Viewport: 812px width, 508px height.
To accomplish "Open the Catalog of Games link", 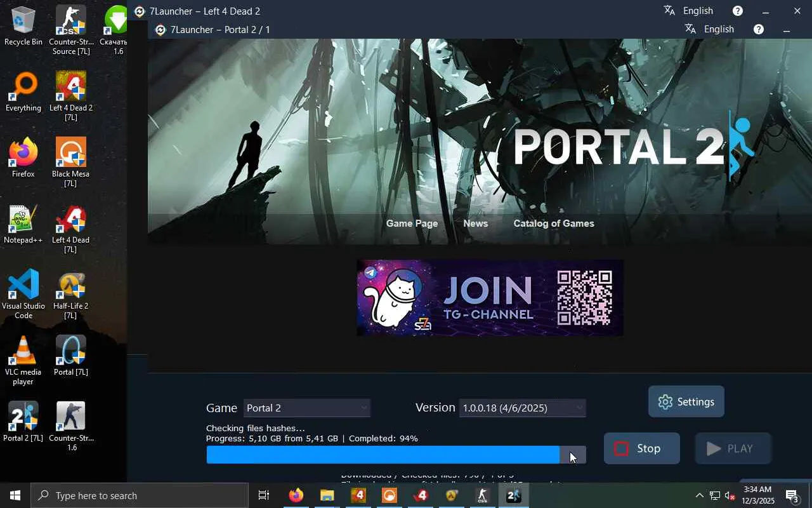I will [x=554, y=224].
